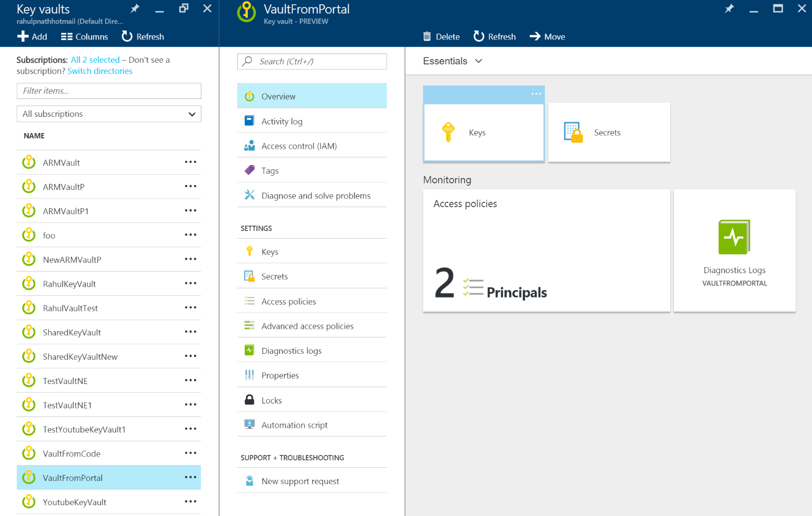812x516 pixels.
Task: Open context menu for YoutubeKeyVault
Action: [x=191, y=502]
